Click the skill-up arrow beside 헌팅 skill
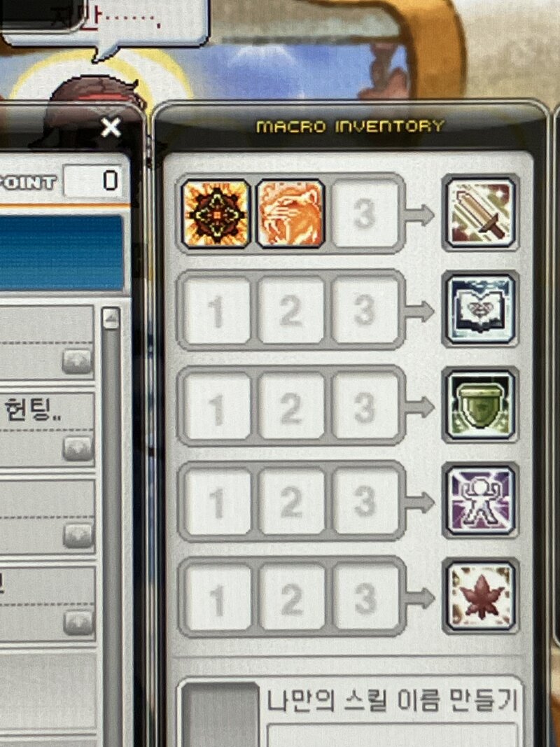 coord(78,448)
